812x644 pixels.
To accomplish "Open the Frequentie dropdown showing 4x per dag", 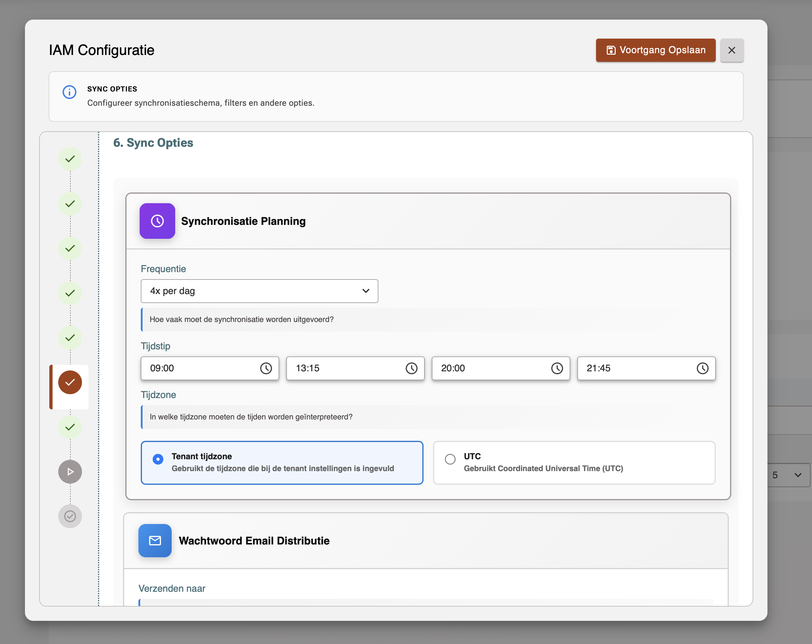I will (x=259, y=291).
